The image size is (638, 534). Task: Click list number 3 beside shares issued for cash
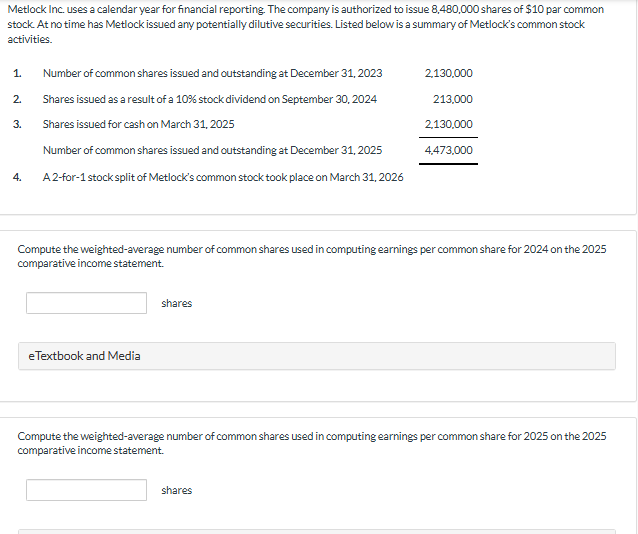point(17,124)
